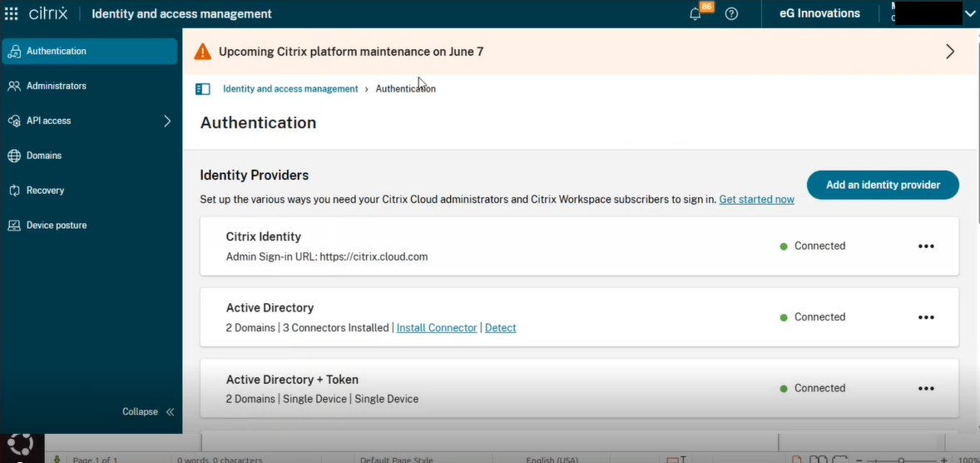The image size is (980, 463).
Task: Open the notifications bell
Action: (695, 14)
